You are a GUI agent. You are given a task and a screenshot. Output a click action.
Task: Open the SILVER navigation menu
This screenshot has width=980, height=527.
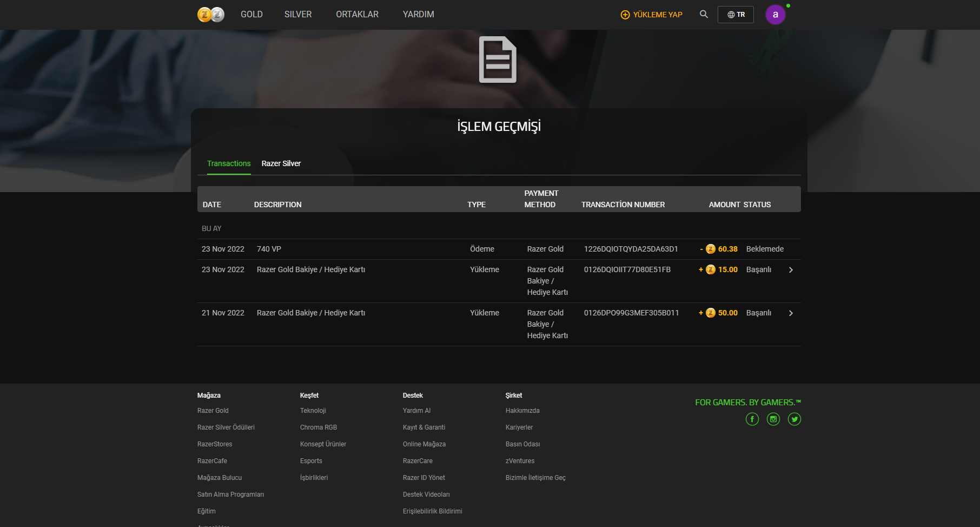[298, 15]
